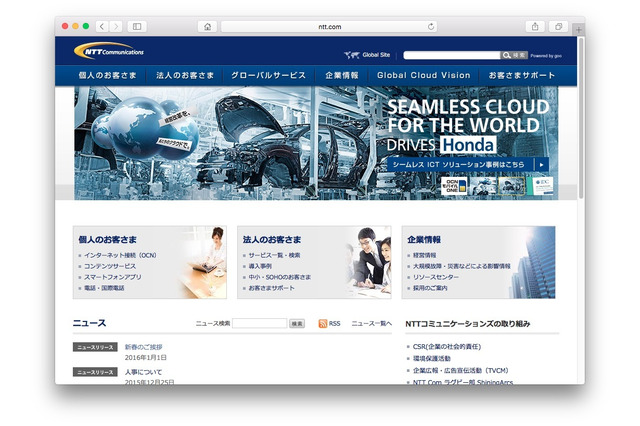Click the 個人のお客さま card heading
Screen dimensions: 640x426
coord(108,240)
